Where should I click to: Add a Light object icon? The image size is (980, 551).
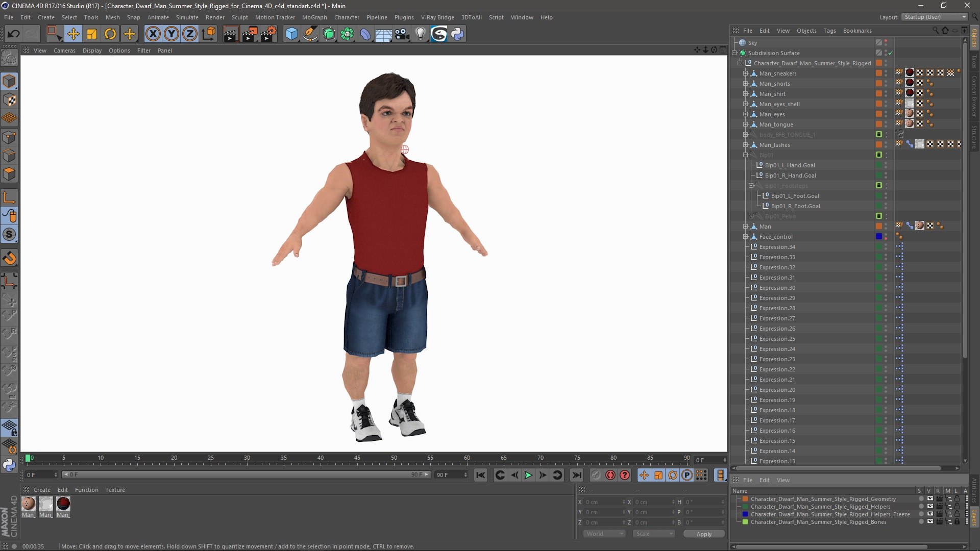click(x=420, y=34)
